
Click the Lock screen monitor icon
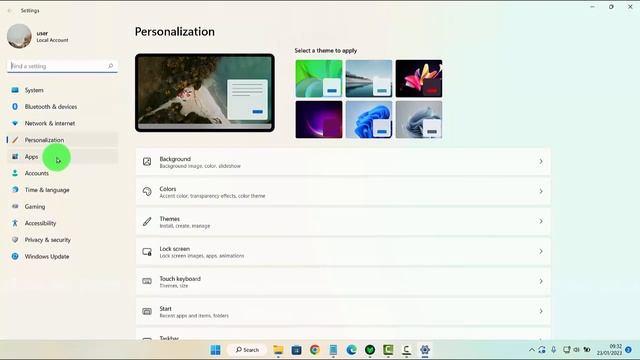coord(147,251)
